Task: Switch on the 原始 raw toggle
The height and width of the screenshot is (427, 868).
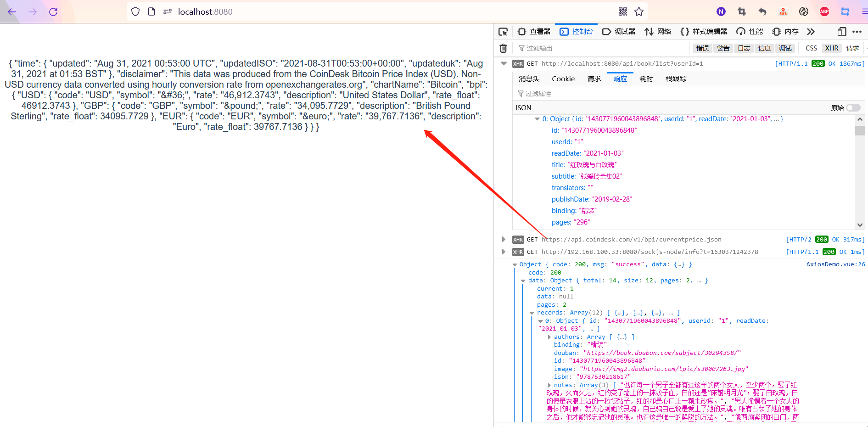Action: pyautogui.click(x=853, y=107)
